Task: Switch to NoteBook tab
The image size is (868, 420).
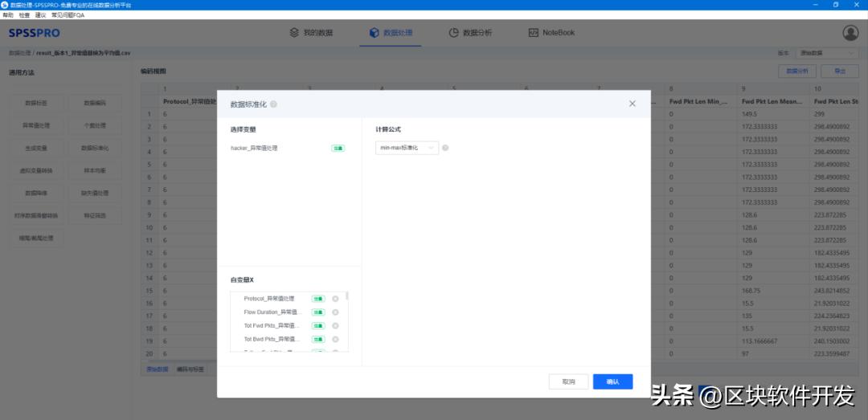Action: 552,33
